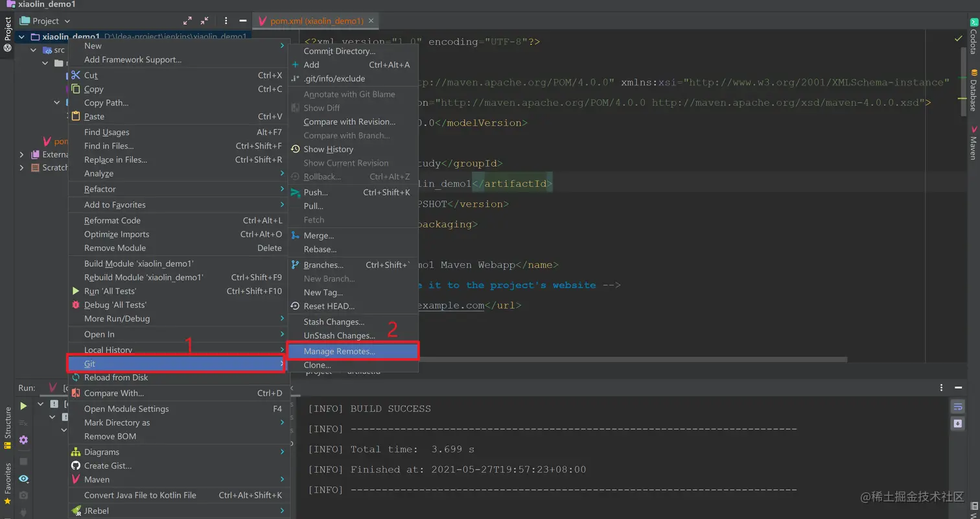Select Stash Changes... menu item
This screenshot has width=980, height=519.
pyautogui.click(x=353, y=322)
